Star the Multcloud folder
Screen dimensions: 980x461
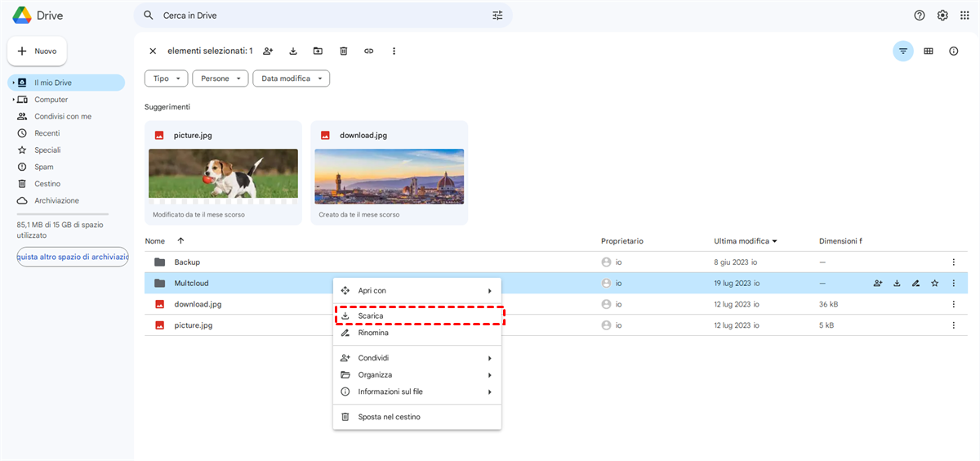(934, 283)
